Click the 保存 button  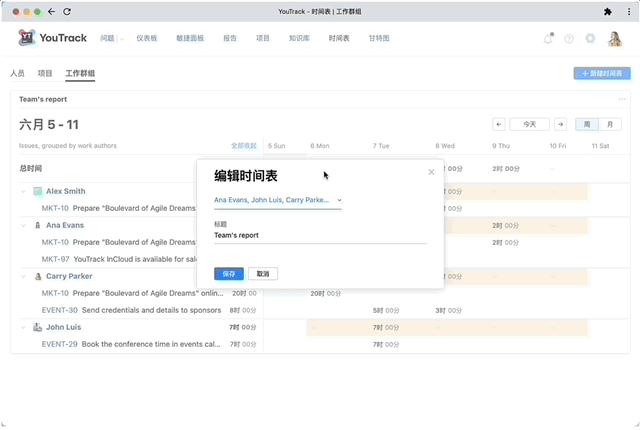pos(229,274)
